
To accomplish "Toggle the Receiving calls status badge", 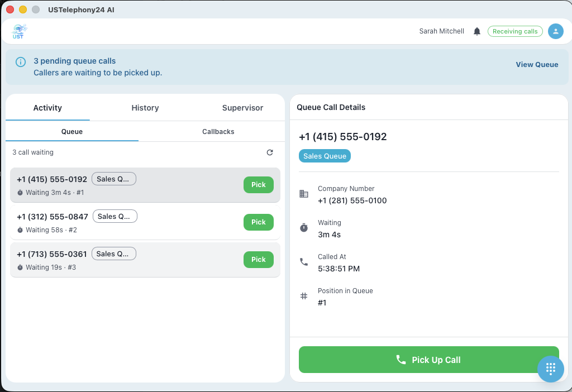I will (515, 31).
